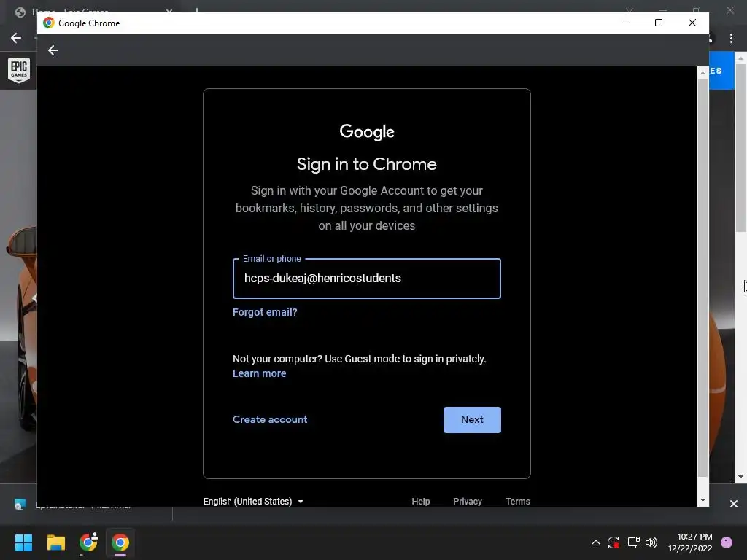Open the notification badge in the taskbar
Screen dimensions: 747x560
click(726, 542)
